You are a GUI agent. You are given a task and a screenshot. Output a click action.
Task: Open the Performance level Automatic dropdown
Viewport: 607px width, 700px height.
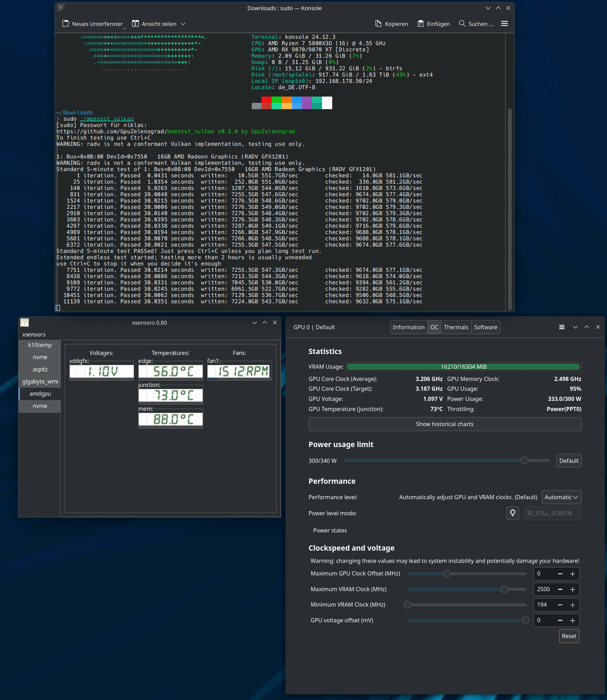pyautogui.click(x=561, y=497)
